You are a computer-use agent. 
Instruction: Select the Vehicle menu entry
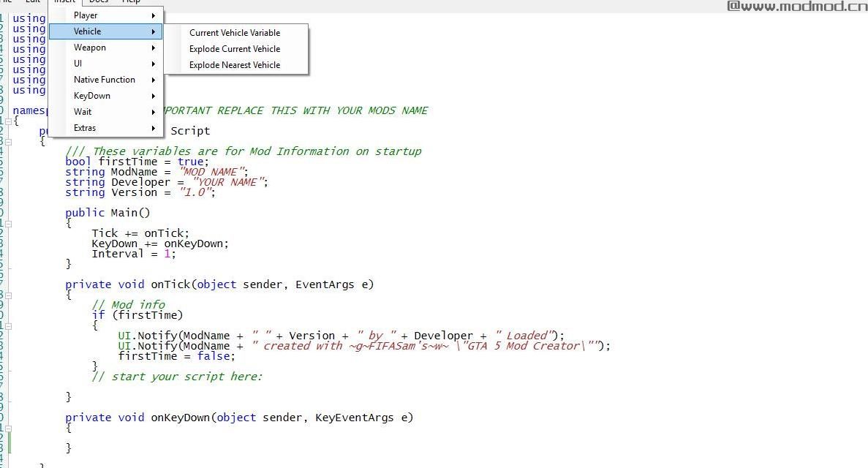tap(88, 31)
